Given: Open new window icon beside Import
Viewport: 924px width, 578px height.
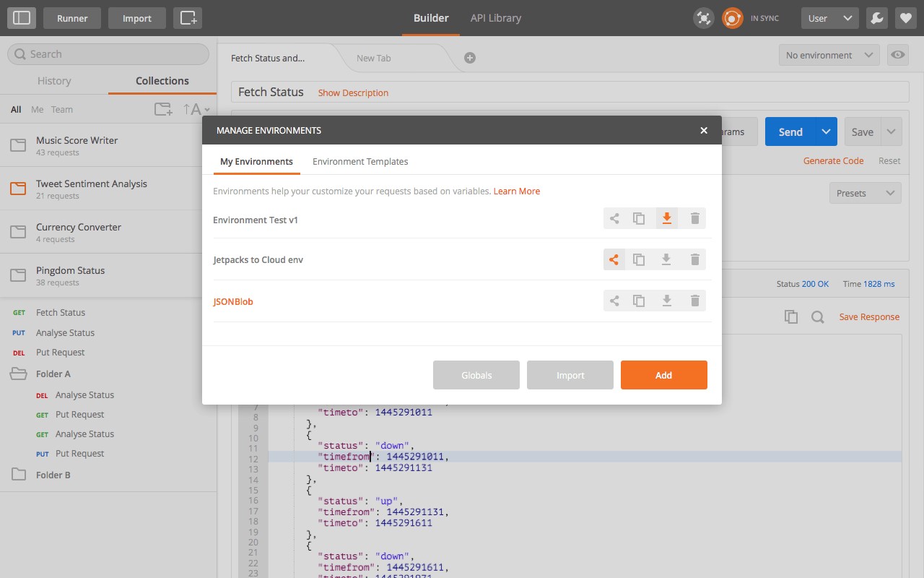Looking at the screenshot, I should [188, 18].
